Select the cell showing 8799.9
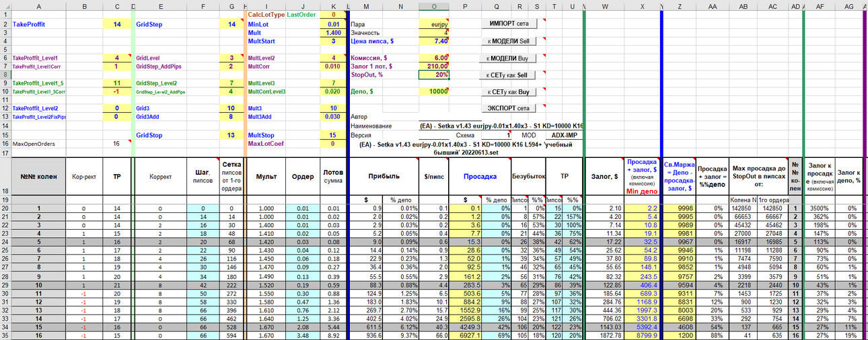Image resolution: width=868 pixels, height=340 pixels. pos(643,335)
